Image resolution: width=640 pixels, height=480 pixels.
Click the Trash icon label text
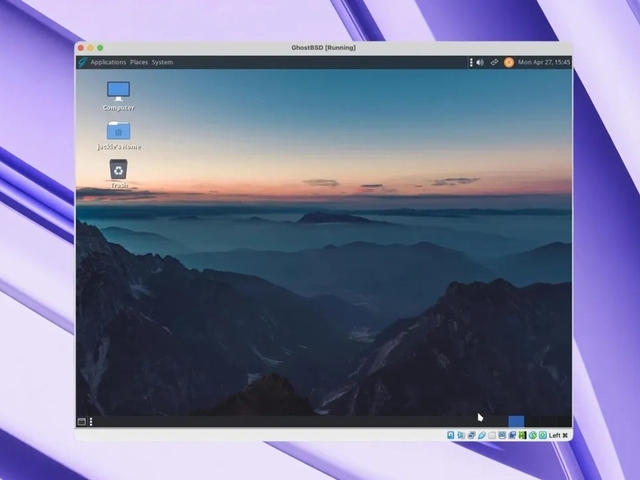(119, 185)
